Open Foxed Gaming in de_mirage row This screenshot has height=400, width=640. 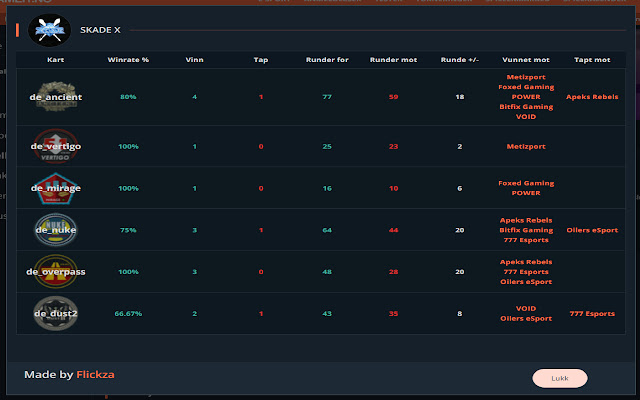[x=526, y=183]
